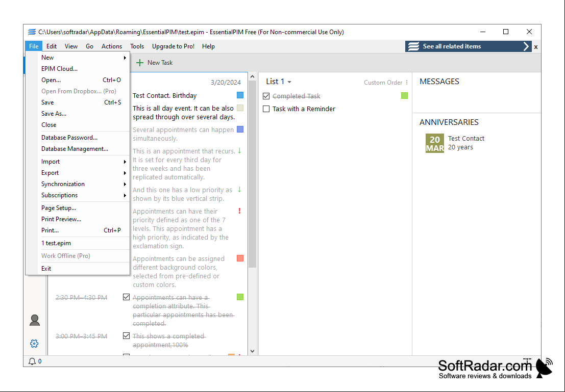Open the View menu
The width and height of the screenshot is (565, 392).
pyautogui.click(x=71, y=46)
